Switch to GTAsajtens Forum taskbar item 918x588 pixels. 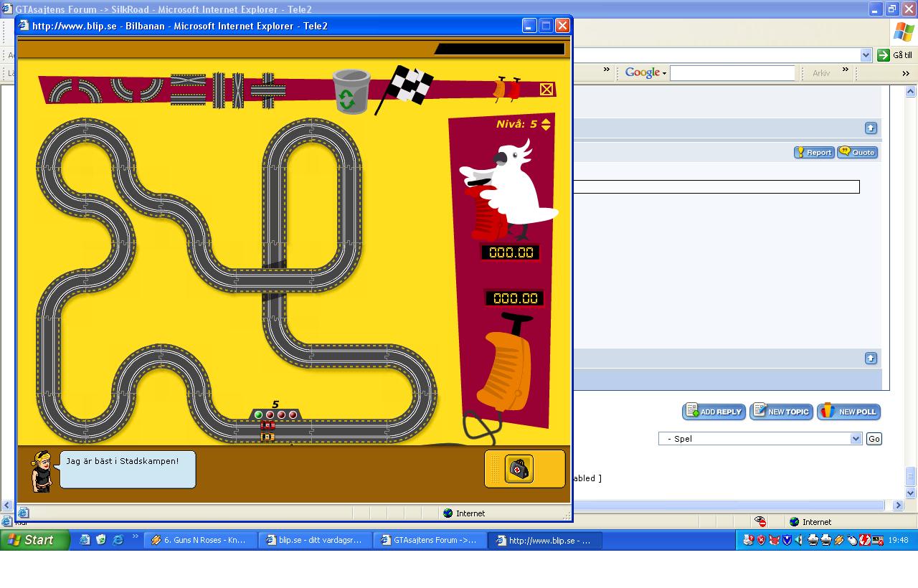coord(430,541)
